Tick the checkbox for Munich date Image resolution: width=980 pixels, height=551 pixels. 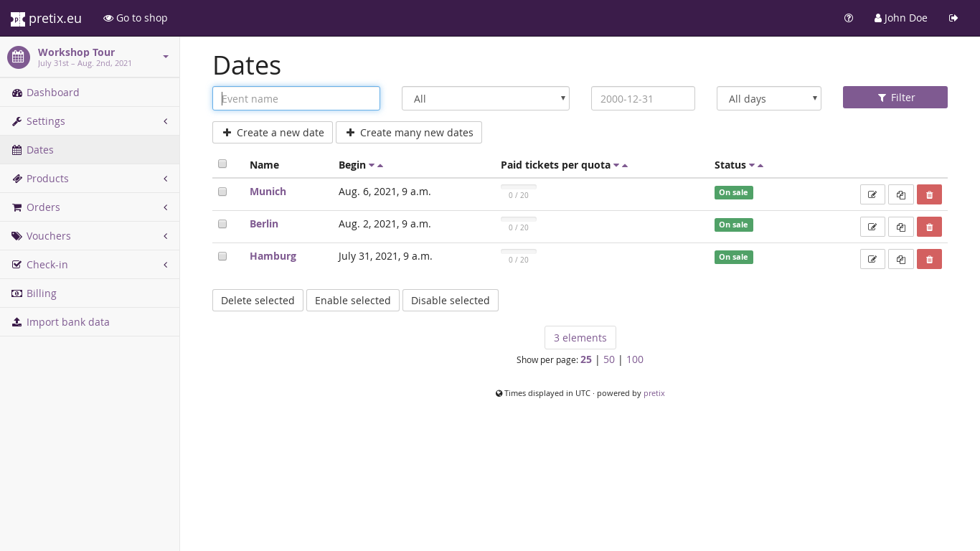pyautogui.click(x=222, y=192)
